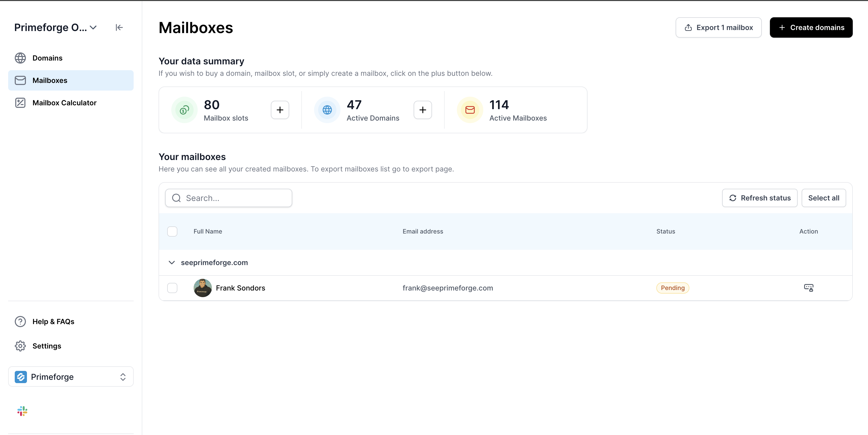Click the Primeforge logo icon
Viewport: 868px width, 435px height.
pyautogui.click(x=21, y=377)
